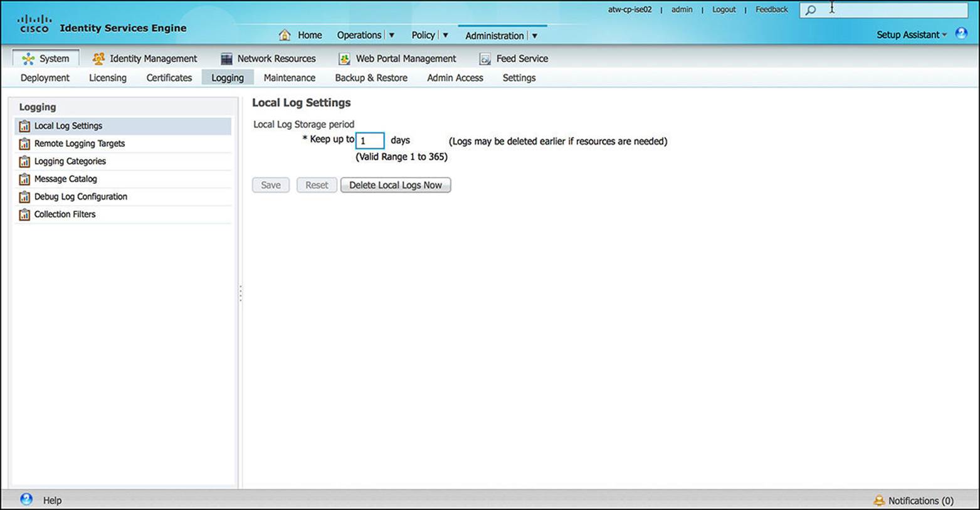
Task: Click the Local Log Settings heading
Action: [302, 103]
